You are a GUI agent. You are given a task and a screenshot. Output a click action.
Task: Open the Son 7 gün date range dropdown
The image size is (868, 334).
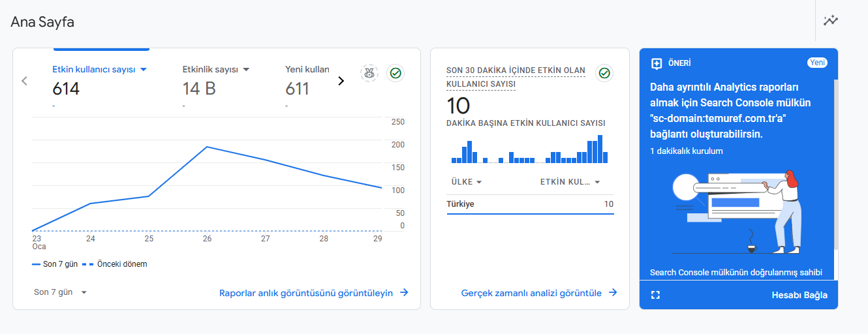[60, 292]
